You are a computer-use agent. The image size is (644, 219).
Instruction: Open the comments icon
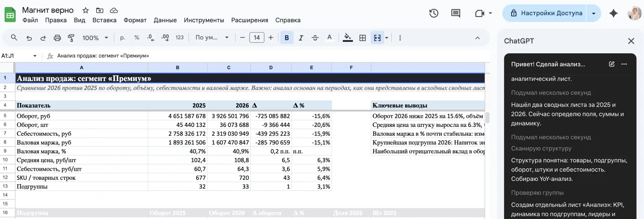pyautogui.click(x=455, y=13)
